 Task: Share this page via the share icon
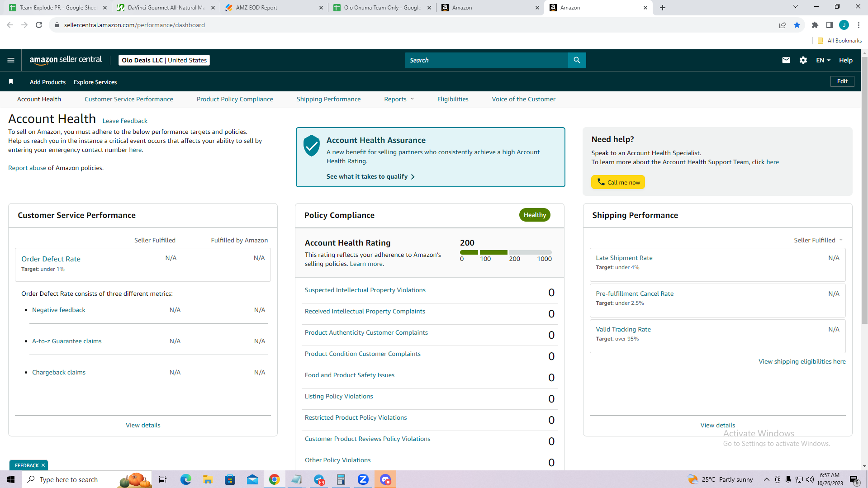pyautogui.click(x=783, y=25)
